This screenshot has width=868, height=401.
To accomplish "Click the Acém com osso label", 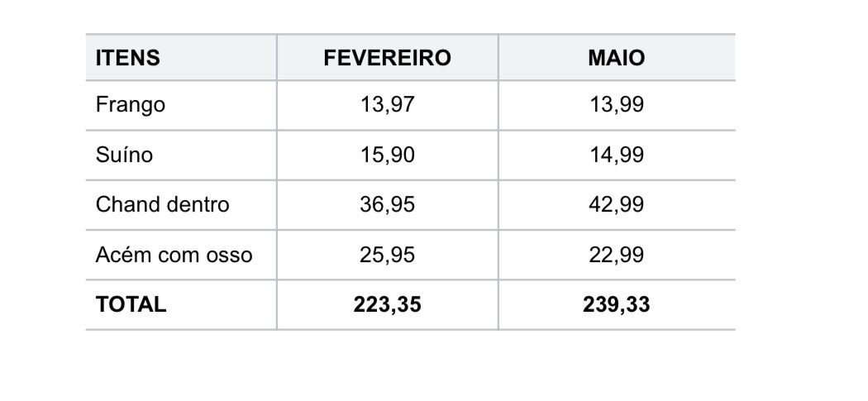I will click(174, 255).
